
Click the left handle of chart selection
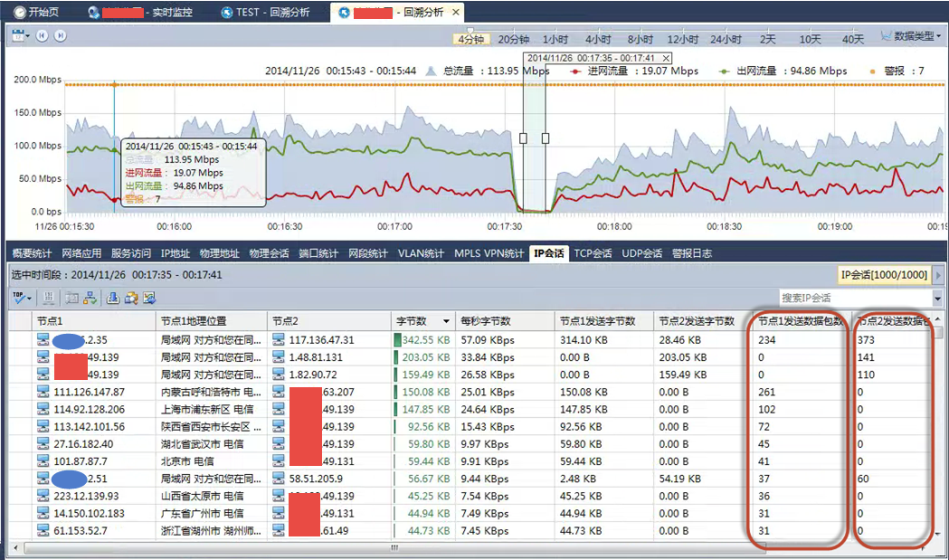coord(523,138)
